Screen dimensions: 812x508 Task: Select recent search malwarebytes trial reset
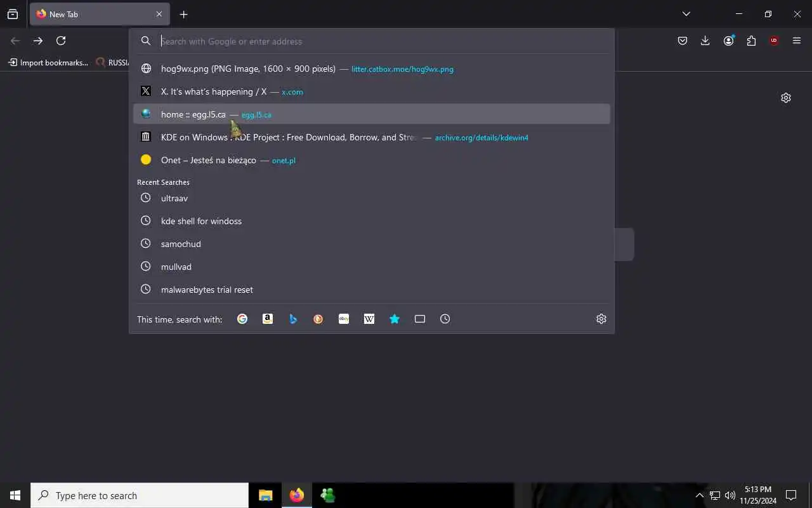[372, 290]
